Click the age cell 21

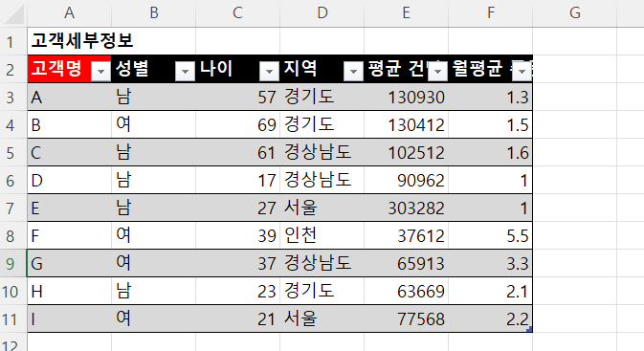(238, 318)
